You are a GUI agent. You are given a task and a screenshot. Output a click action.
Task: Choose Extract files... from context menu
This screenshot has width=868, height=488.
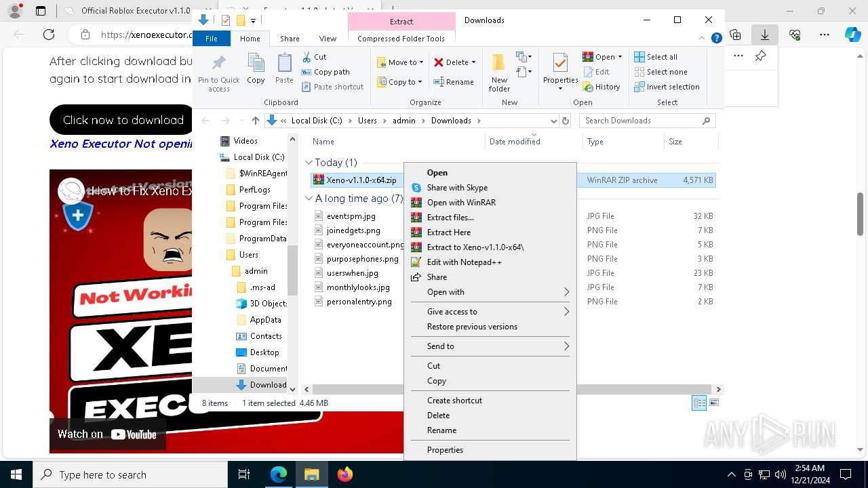click(490, 218)
